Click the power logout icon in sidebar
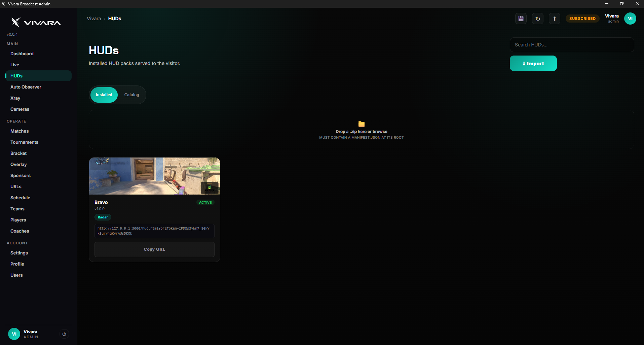This screenshot has width=644, height=345. (64, 334)
